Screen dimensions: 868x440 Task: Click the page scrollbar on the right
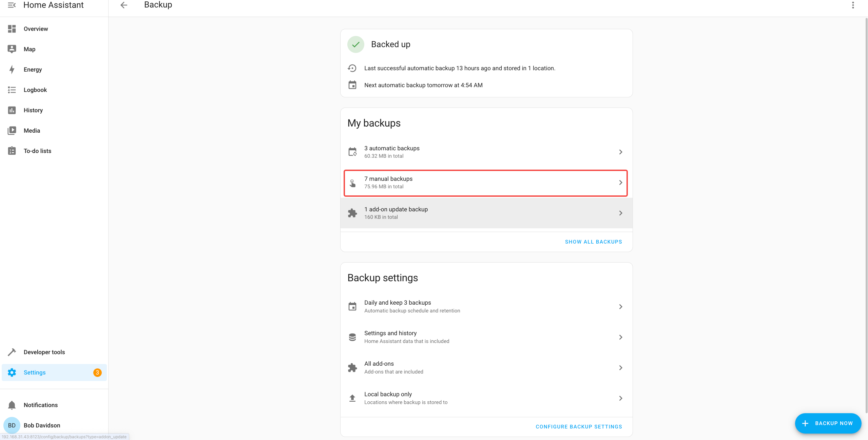tap(866, 215)
